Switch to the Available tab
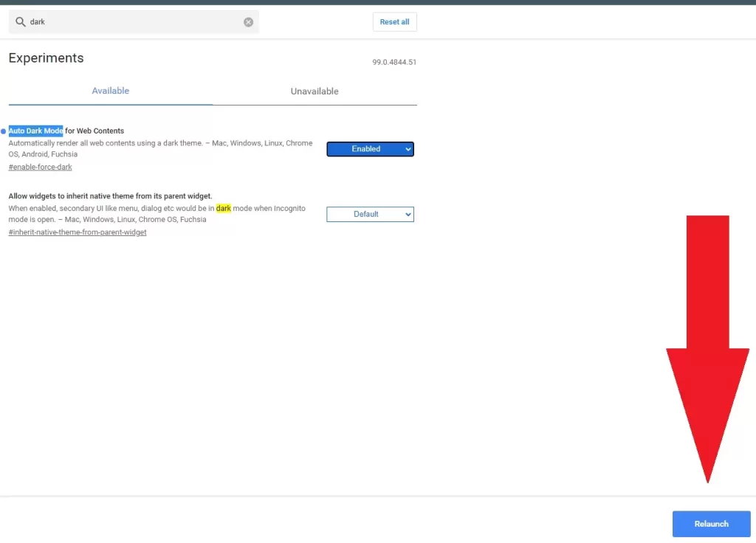 tap(111, 91)
